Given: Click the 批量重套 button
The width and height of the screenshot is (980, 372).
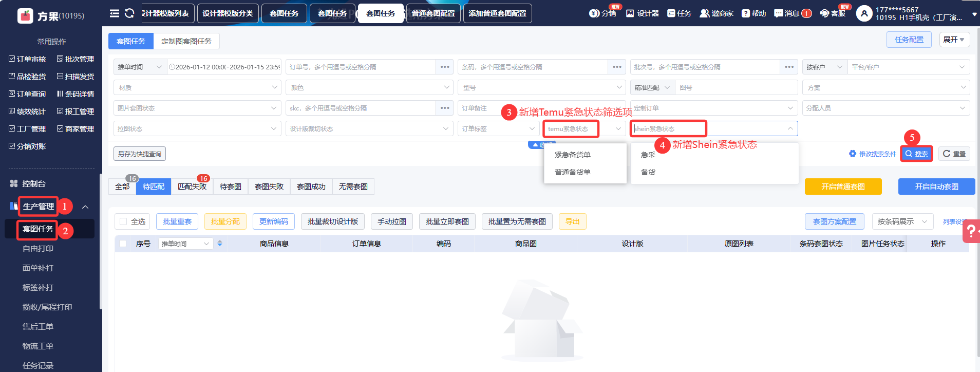Looking at the screenshot, I should [x=177, y=221].
